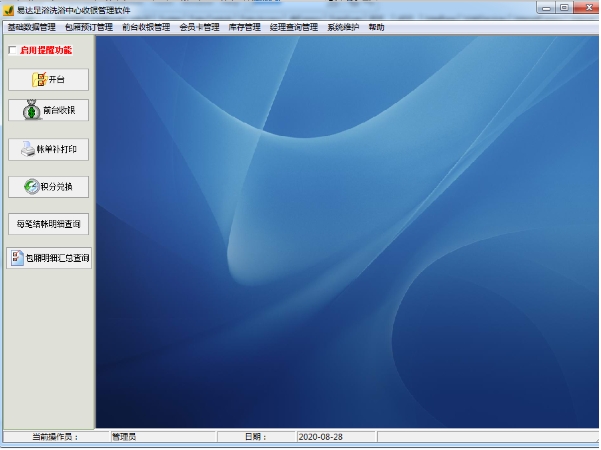Click the money bag icon on 前台收银
The width and height of the screenshot is (601, 450).
click(x=31, y=110)
